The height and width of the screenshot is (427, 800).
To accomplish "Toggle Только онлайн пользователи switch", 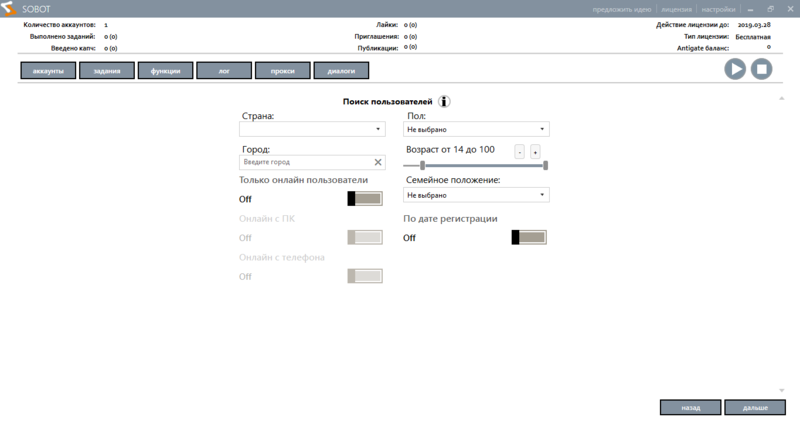I will pos(364,199).
